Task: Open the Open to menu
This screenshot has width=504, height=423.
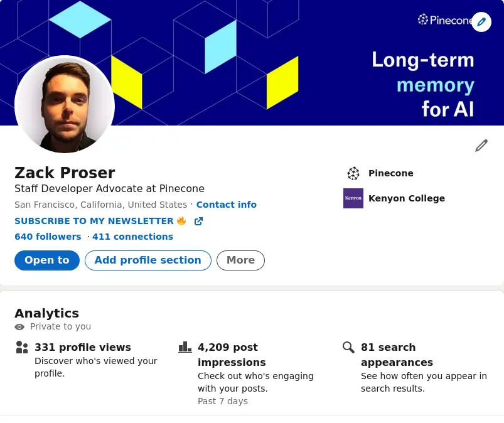Action: [x=46, y=260]
